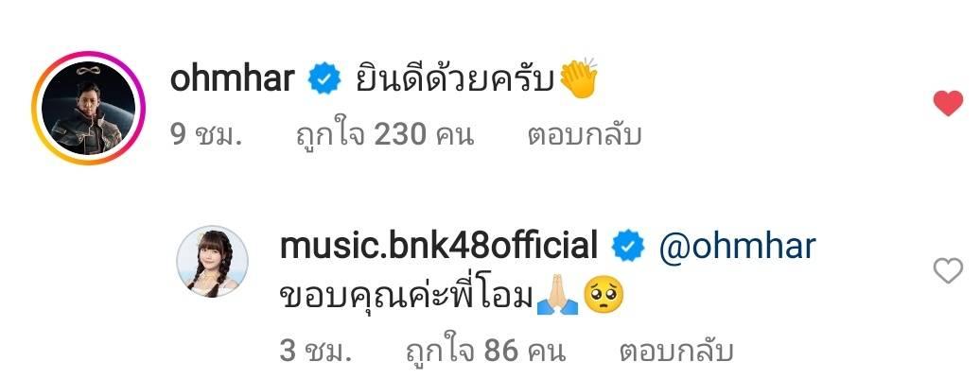Select the comment text ยินดีด้วยครับ

[456, 80]
